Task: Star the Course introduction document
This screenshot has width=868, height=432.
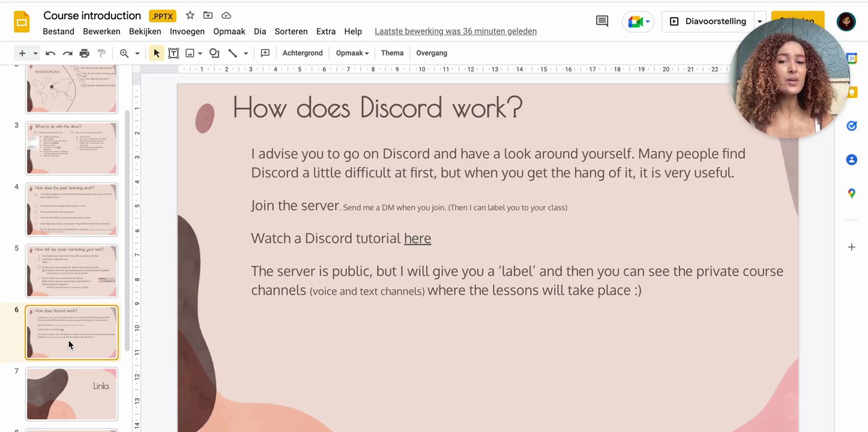Action: coord(189,15)
